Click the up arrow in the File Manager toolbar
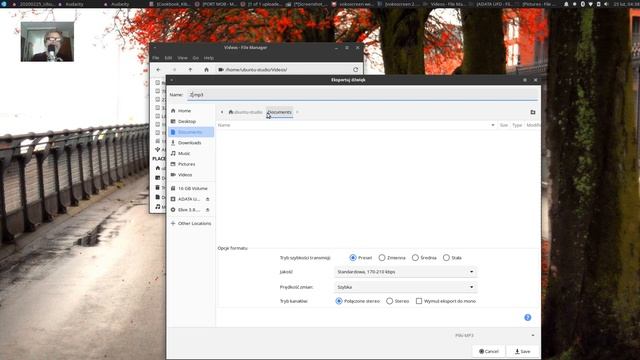640x360 pixels. (190, 69)
